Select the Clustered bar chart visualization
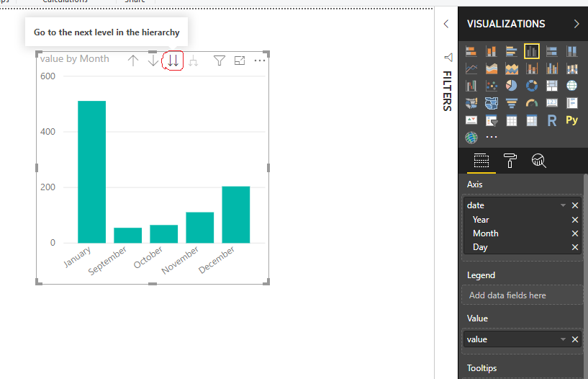Screen dimensions: 588x379 click(512, 51)
